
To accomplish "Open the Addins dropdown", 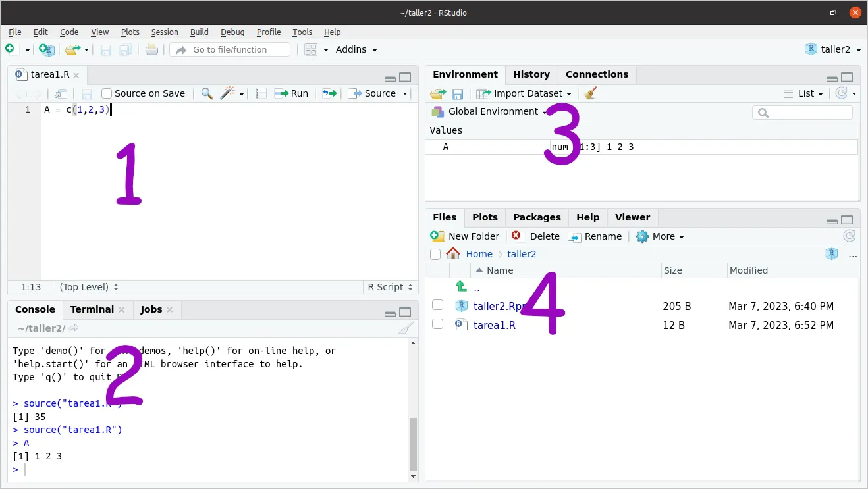I will pyautogui.click(x=356, y=49).
